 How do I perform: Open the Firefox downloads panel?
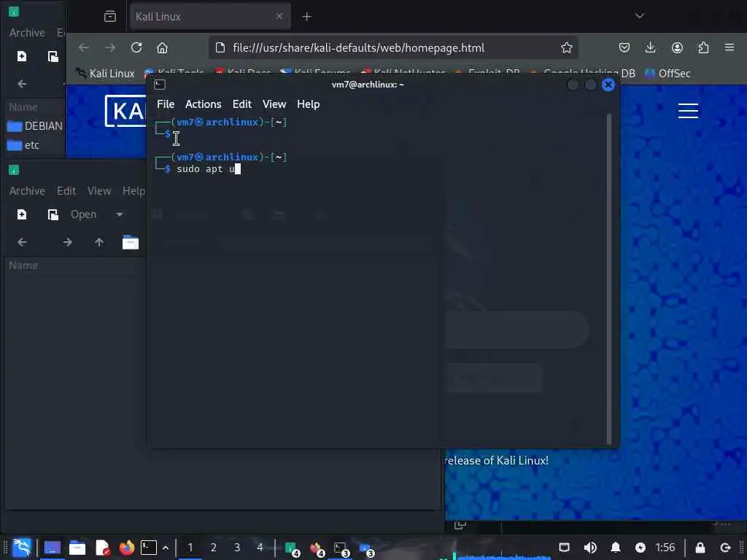click(650, 47)
